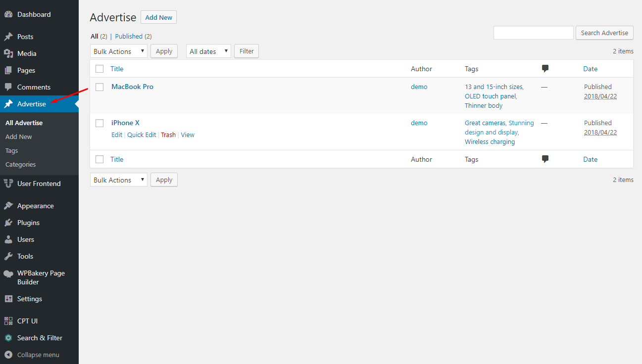Open the User Frontend menu label
Viewport: 642px width, 364px height.
point(39,183)
